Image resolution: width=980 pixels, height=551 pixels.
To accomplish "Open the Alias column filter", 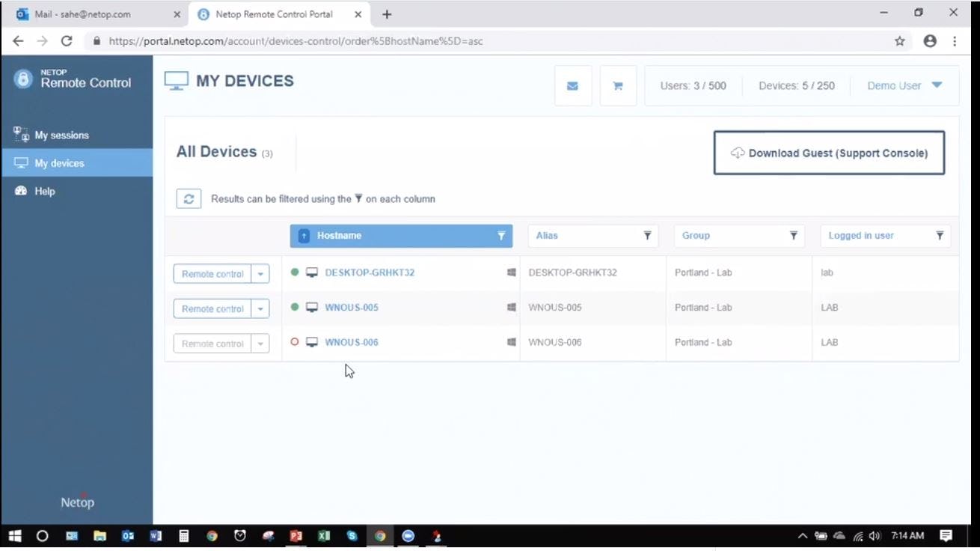I will [x=648, y=236].
